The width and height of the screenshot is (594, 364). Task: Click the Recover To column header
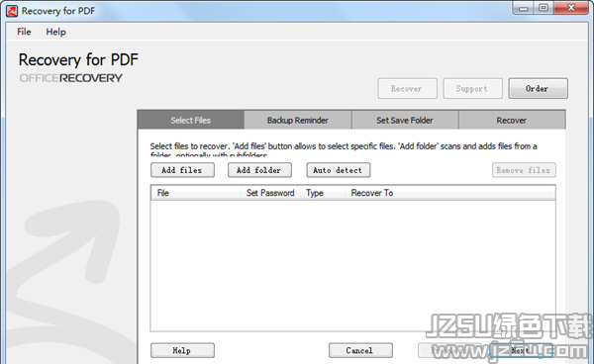pyautogui.click(x=450, y=193)
